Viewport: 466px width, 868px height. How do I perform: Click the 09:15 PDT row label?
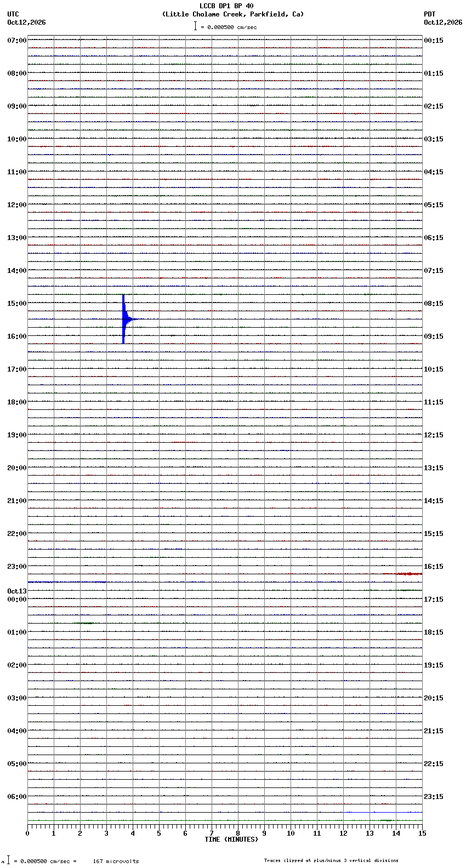click(x=434, y=336)
